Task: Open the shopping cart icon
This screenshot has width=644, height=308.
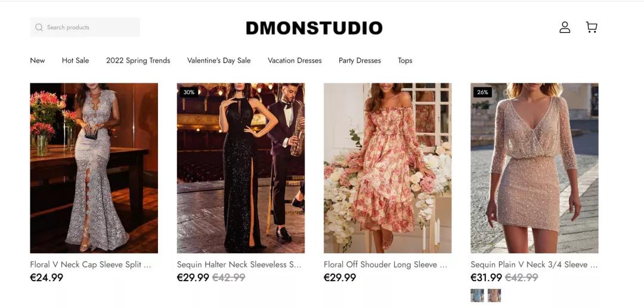Action: click(592, 27)
